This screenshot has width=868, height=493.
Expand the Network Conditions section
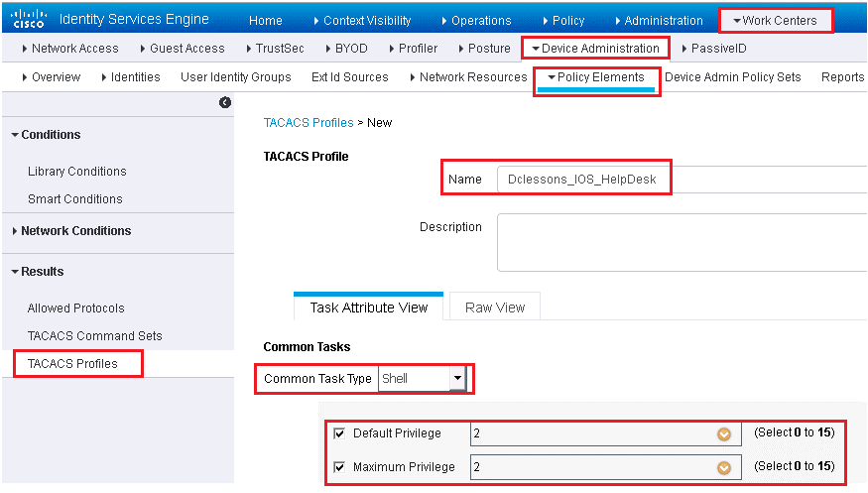pyautogui.click(x=71, y=231)
